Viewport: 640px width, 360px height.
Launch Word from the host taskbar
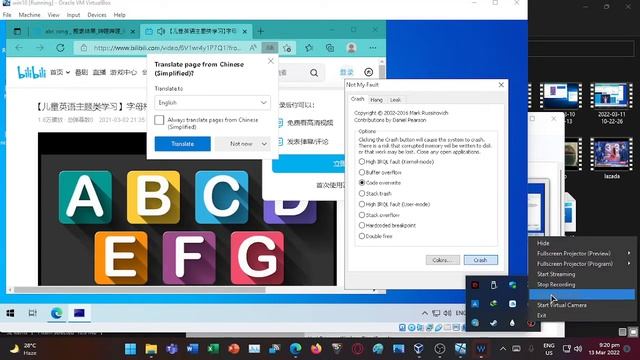tap(192, 349)
